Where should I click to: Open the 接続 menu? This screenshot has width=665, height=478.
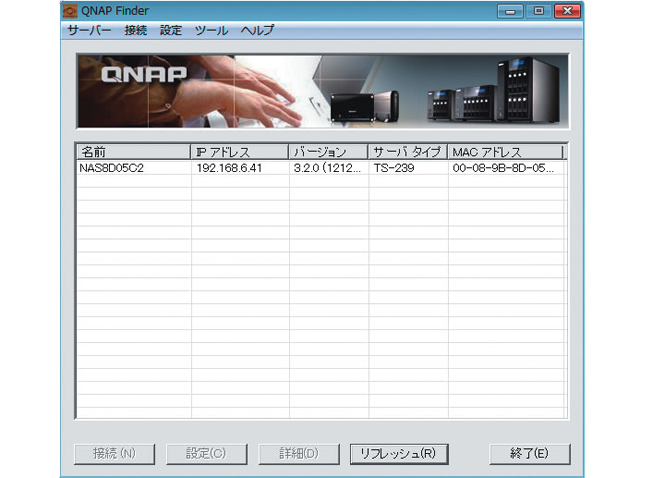pos(136,31)
